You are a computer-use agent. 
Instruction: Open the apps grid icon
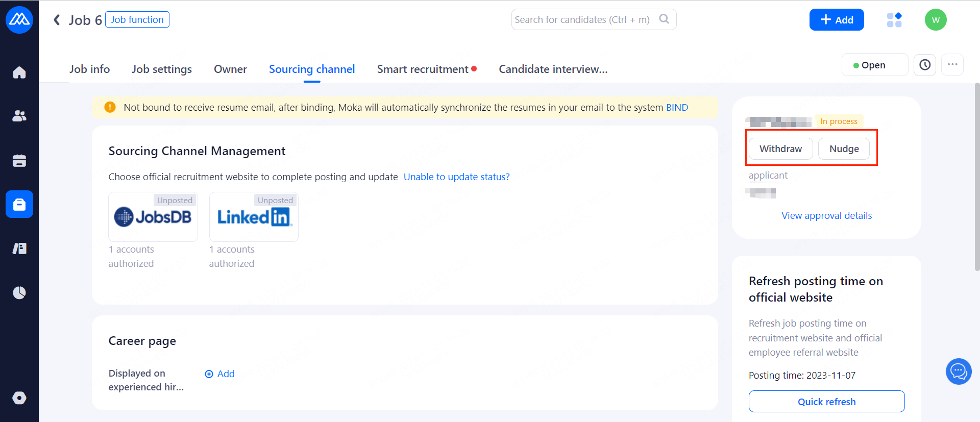click(x=894, y=20)
